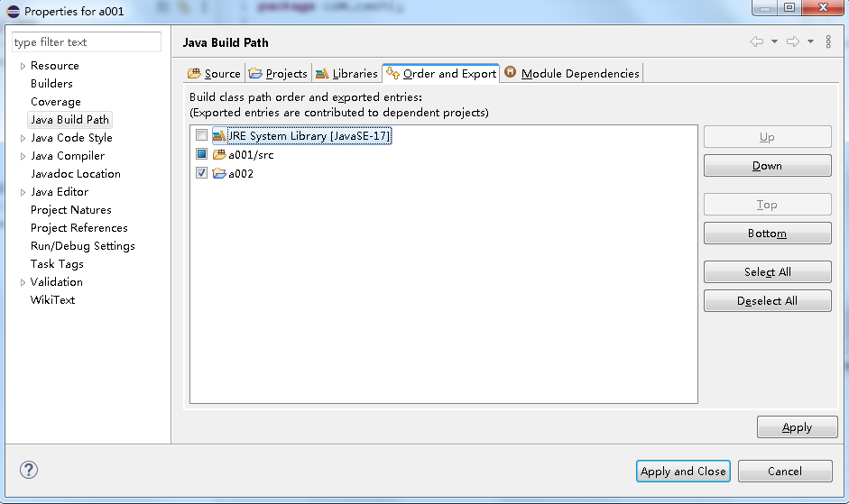This screenshot has width=849, height=504.
Task: Click the help question mark icon
Action: [x=29, y=470]
